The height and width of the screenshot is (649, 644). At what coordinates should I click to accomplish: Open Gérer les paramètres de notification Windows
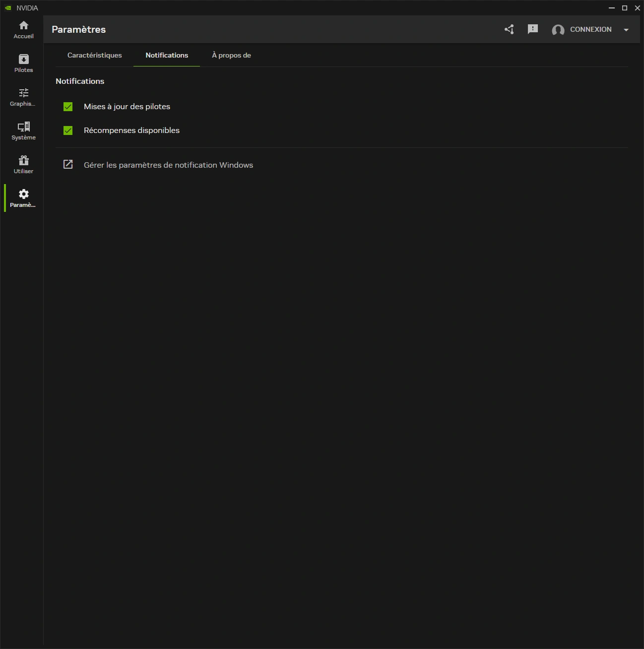tap(168, 165)
